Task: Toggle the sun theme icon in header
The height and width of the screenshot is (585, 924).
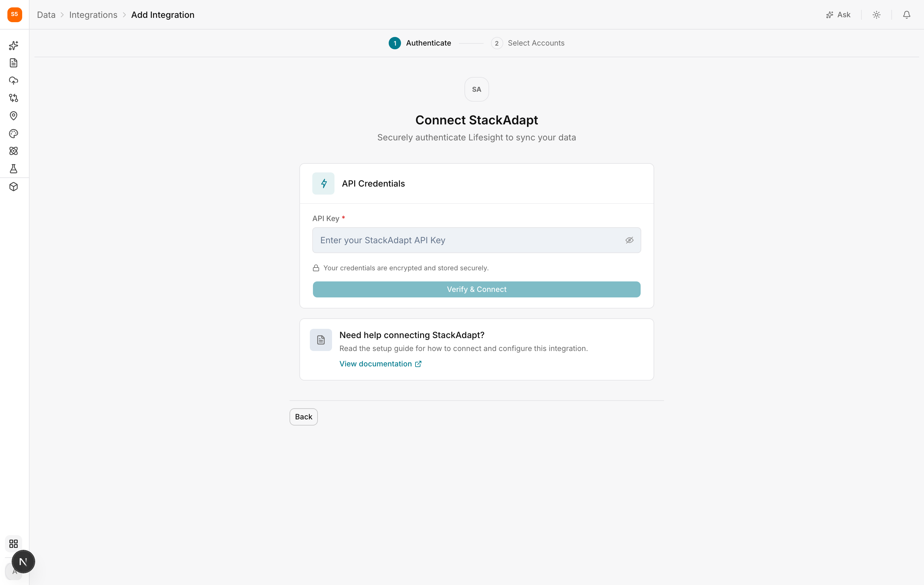Action: (x=877, y=14)
